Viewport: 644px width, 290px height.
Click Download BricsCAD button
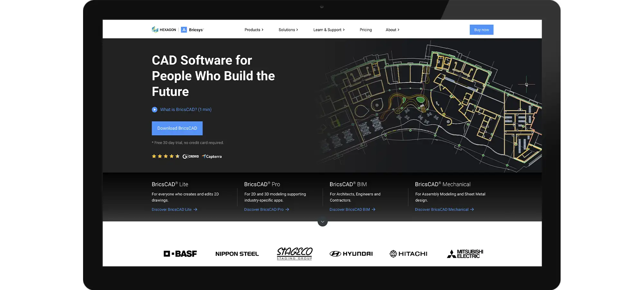click(x=177, y=128)
